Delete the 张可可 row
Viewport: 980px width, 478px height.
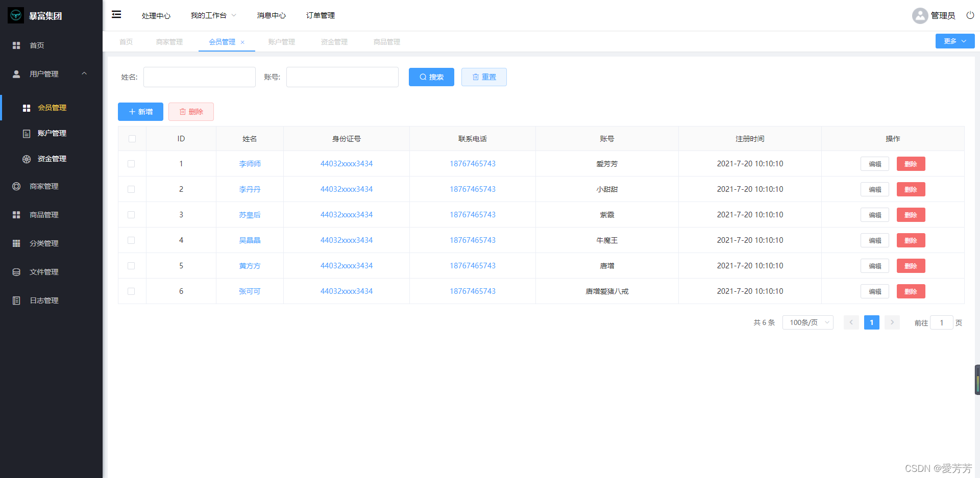point(911,291)
